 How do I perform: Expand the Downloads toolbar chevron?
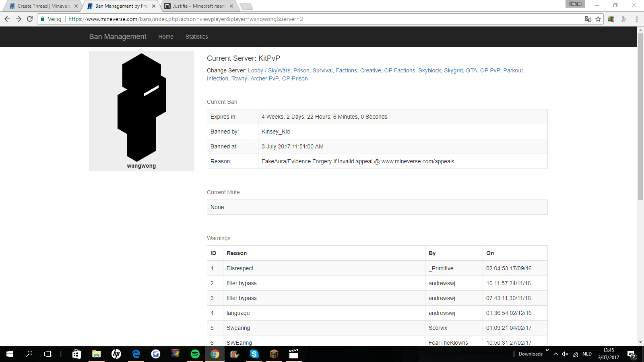[547, 350]
